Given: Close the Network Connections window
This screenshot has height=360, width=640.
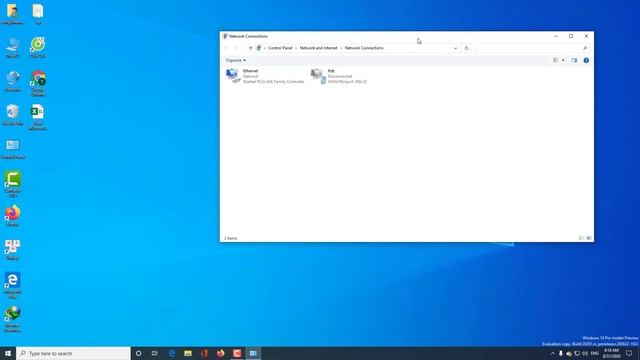Looking at the screenshot, I should [x=586, y=36].
